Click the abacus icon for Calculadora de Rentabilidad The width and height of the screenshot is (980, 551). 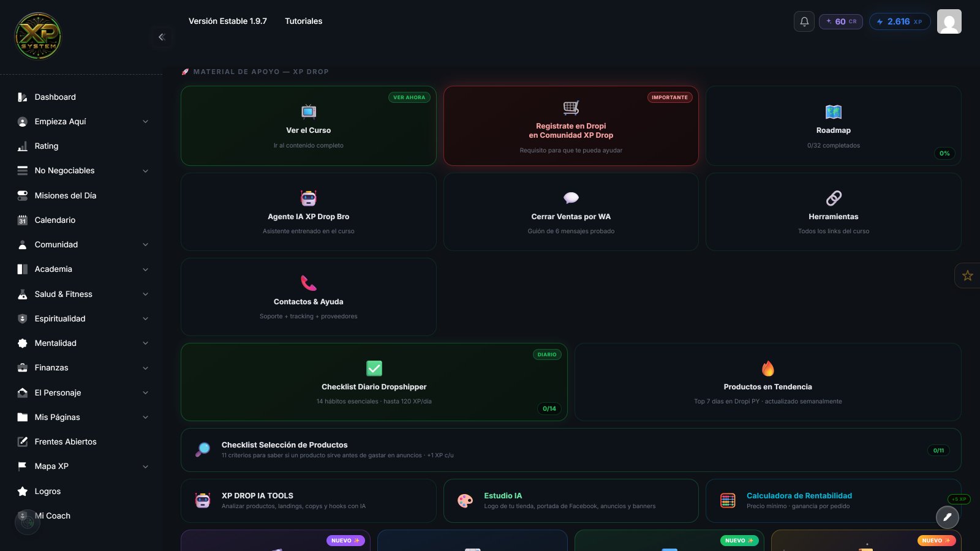pyautogui.click(x=728, y=501)
